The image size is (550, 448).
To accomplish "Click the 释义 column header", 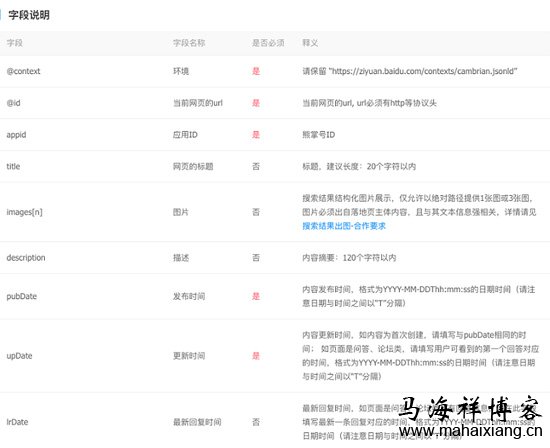I will 310,43.
